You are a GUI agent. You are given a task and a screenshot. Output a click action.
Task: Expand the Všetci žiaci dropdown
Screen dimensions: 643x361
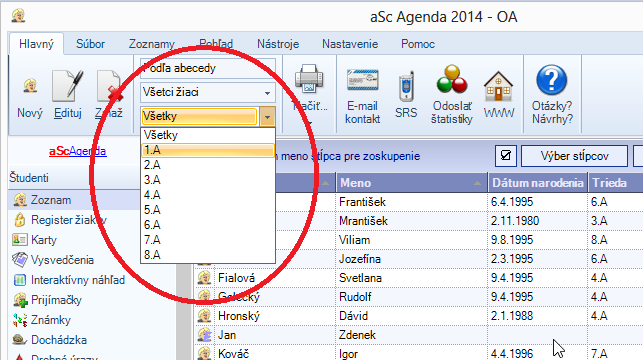pos(268,93)
